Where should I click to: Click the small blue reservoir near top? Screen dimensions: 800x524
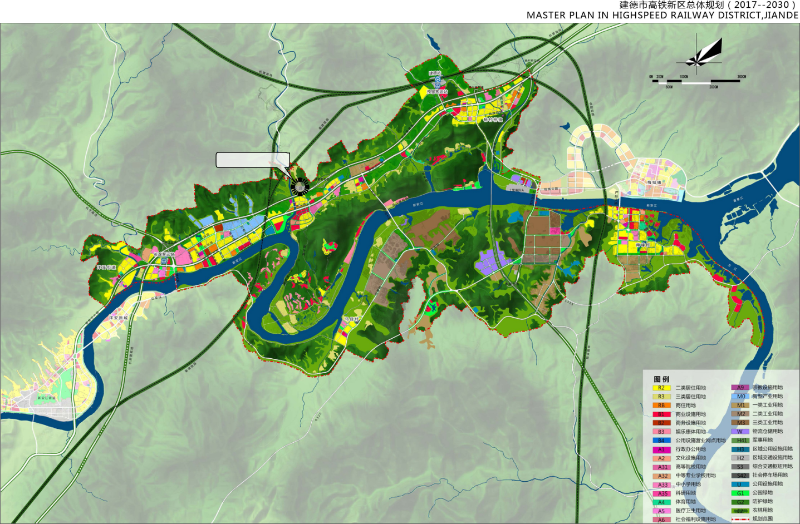click(433, 45)
